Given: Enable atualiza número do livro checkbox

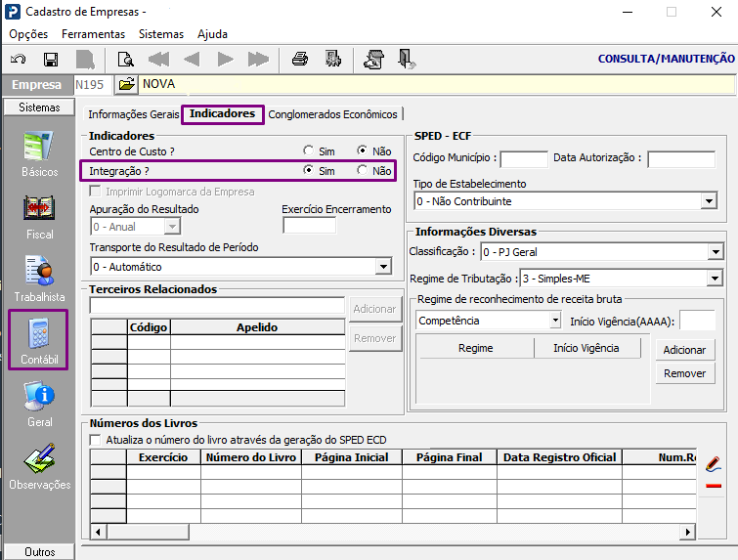Looking at the screenshot, I should click(x=95, y=440).
